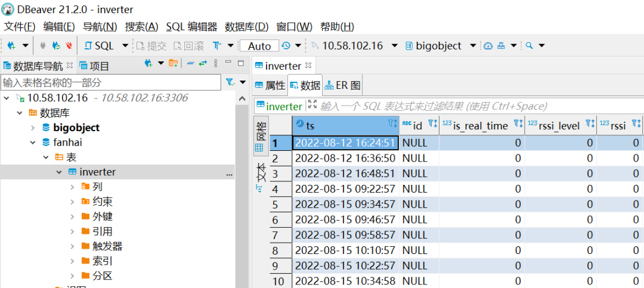Click collapse all icon in navigator
The height and width of the screenshot is (288, 644).
pyautogui.click(x=190, y=63)
